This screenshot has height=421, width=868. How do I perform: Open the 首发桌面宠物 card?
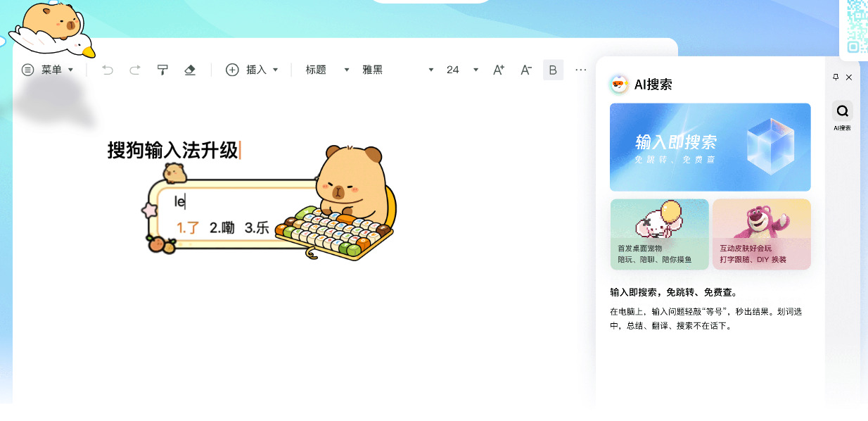tap(659, 234)
